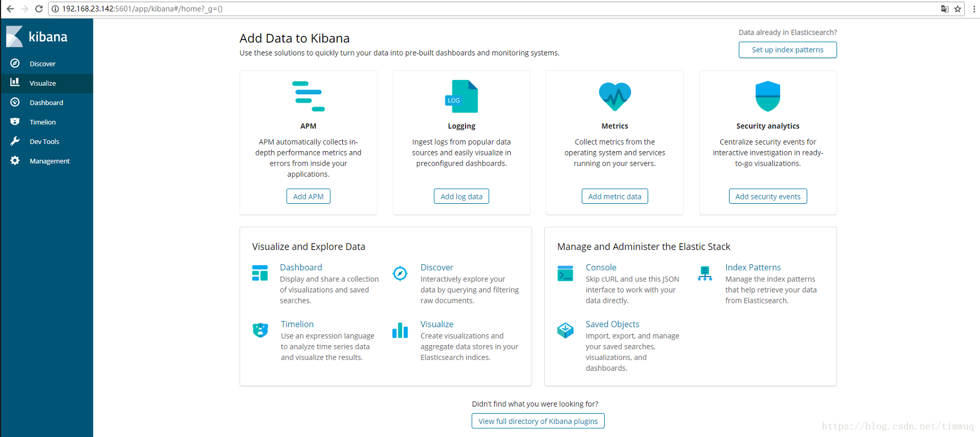Open the browser three-dot menu
Viewport: 980px width, 437px height.
tap(974, 9)
